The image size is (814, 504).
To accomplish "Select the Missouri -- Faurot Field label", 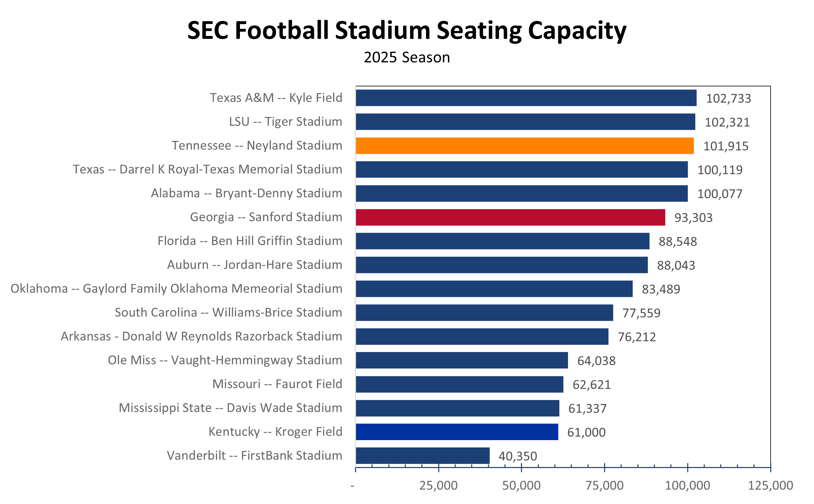I will [277, 384].
